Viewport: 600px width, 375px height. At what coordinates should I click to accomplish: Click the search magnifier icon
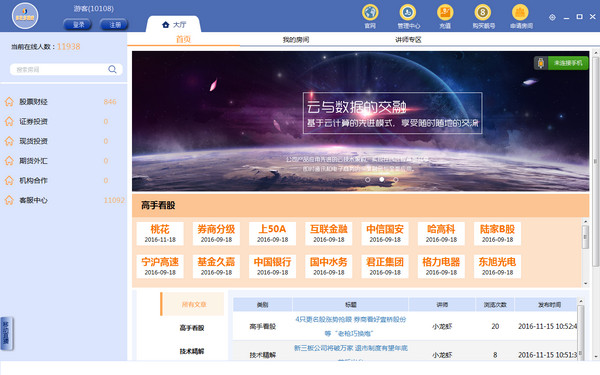(x=112, y=69)
